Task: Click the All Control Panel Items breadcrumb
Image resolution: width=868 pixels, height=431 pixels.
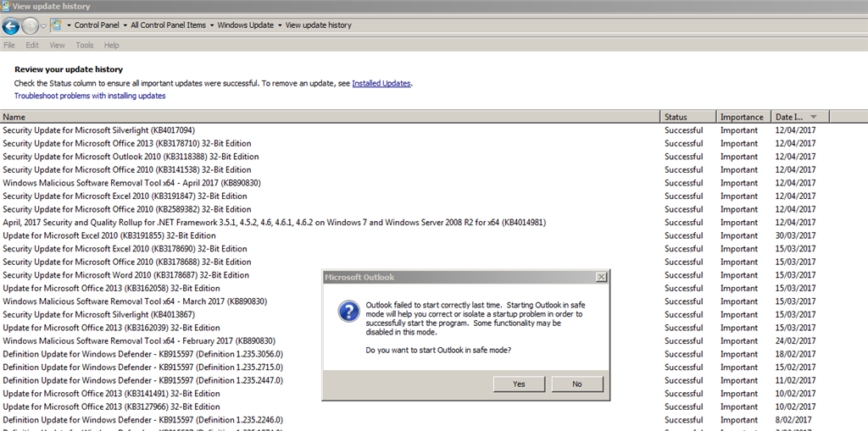Action: click(x=169, y=25)
